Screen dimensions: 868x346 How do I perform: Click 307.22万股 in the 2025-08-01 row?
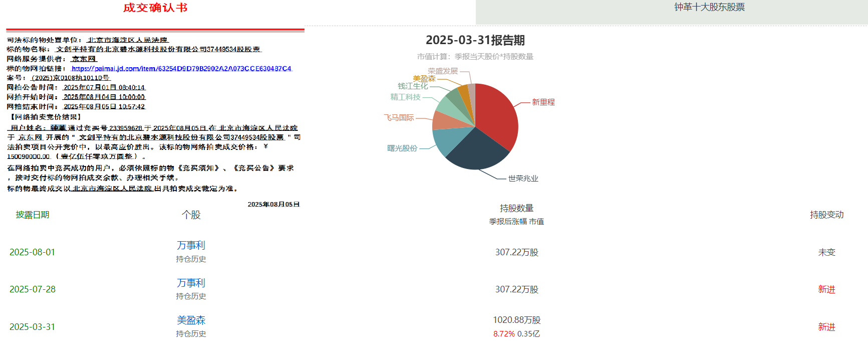(x=516, y=252)
